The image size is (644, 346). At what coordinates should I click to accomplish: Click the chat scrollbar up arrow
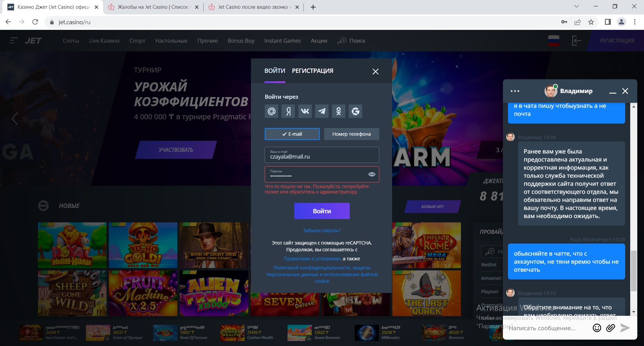634,107
